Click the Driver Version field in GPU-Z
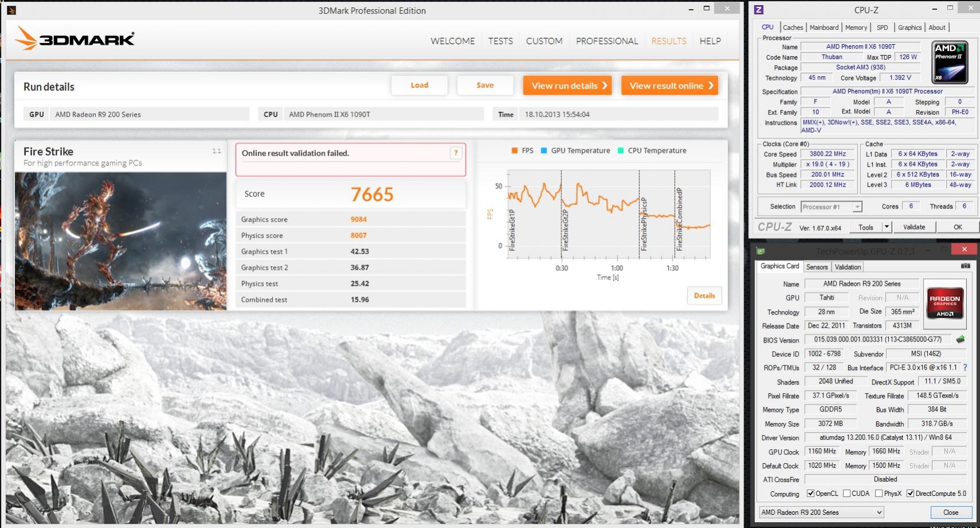The height and width of the screenshot is (528, 980). tap(885, 437)
